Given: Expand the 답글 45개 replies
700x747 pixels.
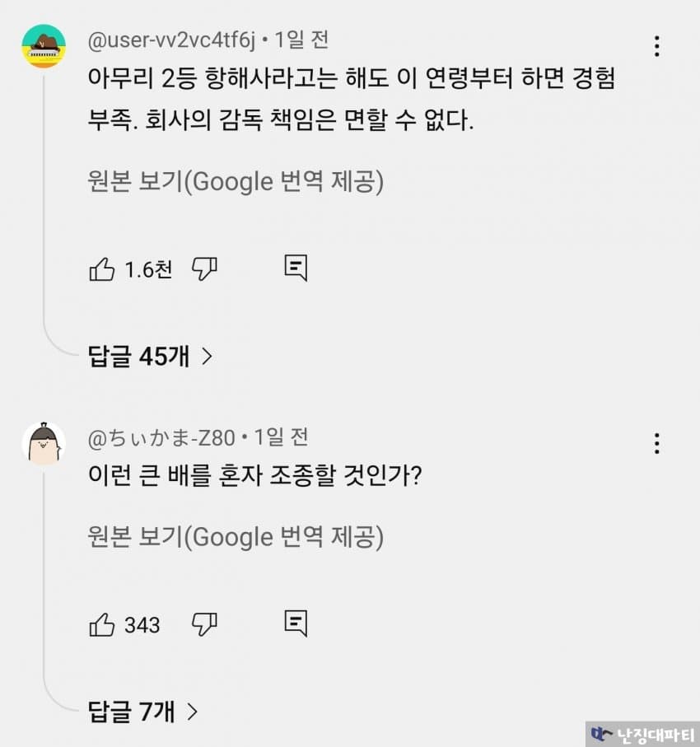Looking at the screenshot, I should point(151,356).
